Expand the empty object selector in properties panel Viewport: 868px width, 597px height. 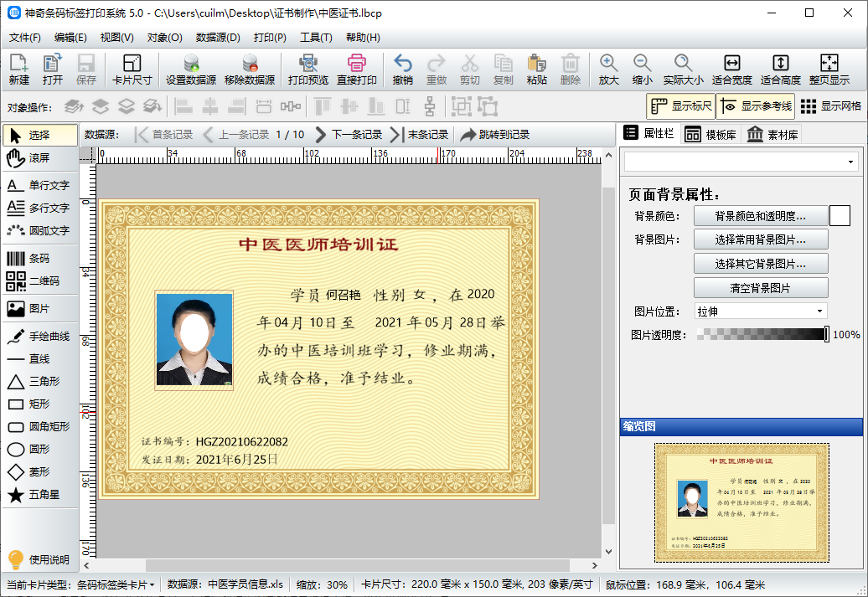741,162
